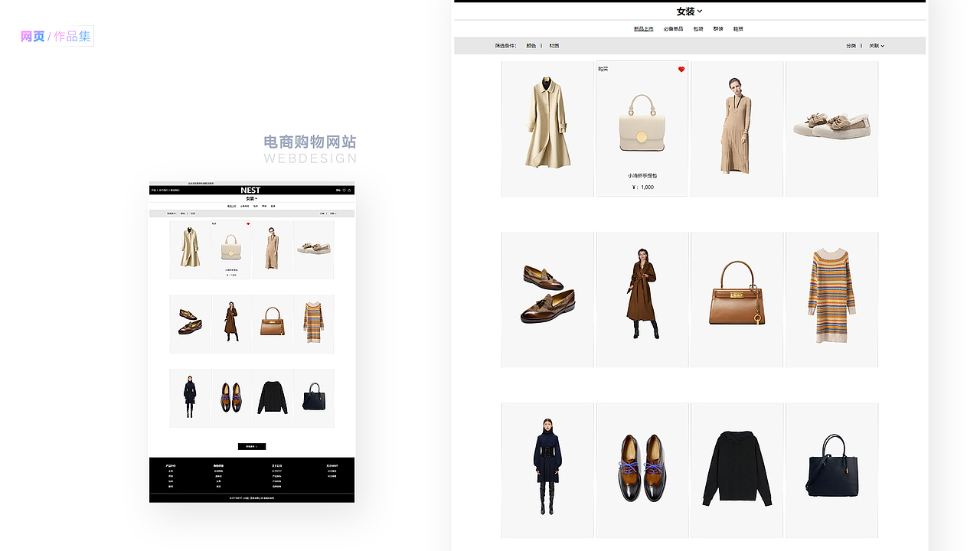The image size is (980, 551).
Task: Switch to the 包袋 tab
Action: point(698,29)
